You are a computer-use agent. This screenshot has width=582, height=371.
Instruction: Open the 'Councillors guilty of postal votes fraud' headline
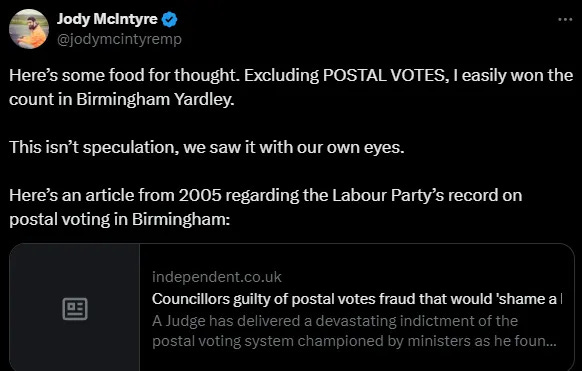pyautogui.click(x=357, y=299)
